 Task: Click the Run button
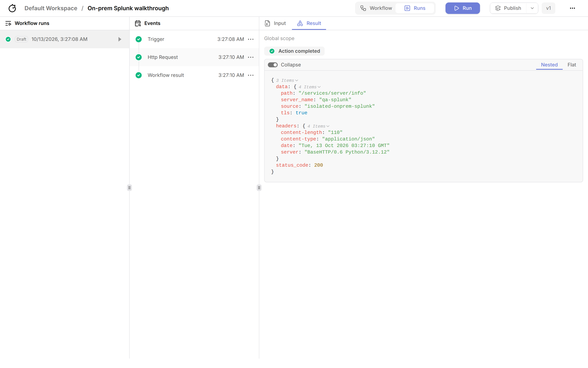462,8
